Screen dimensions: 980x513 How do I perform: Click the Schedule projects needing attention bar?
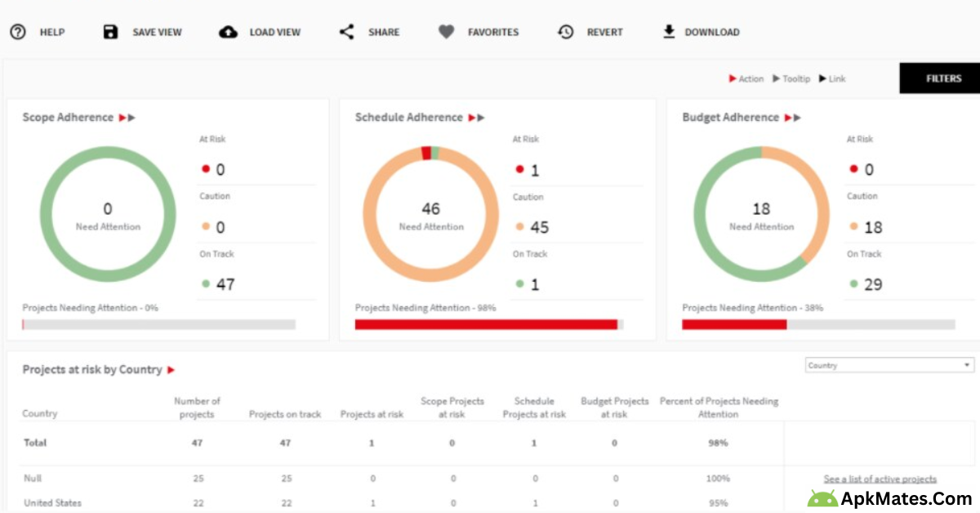coord(488,324)
